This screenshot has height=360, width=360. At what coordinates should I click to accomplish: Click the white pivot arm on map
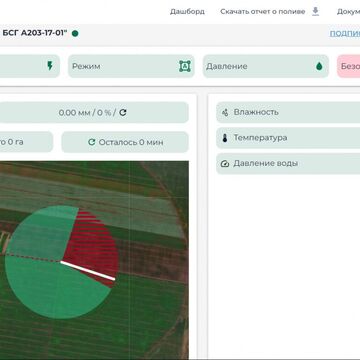tap(88, 270)
